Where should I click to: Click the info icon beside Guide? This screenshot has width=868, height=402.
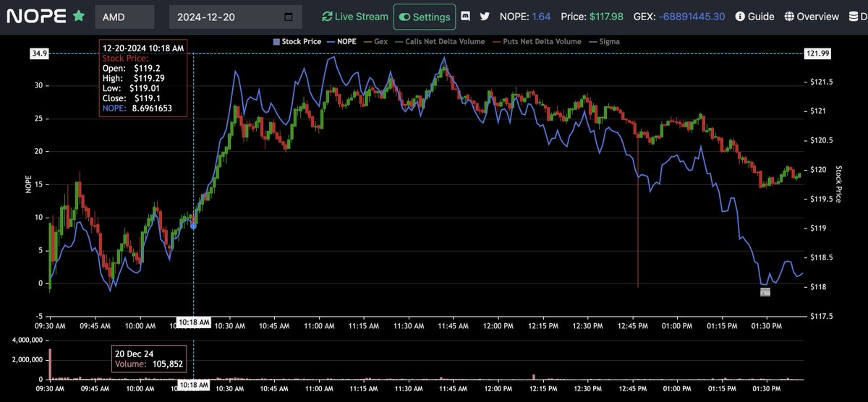coord(740,16)
